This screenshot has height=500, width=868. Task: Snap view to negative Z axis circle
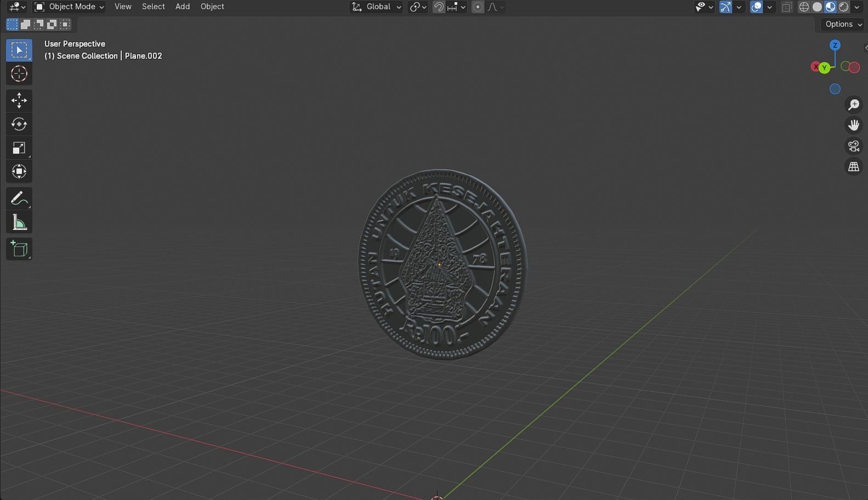pos(835,89)
